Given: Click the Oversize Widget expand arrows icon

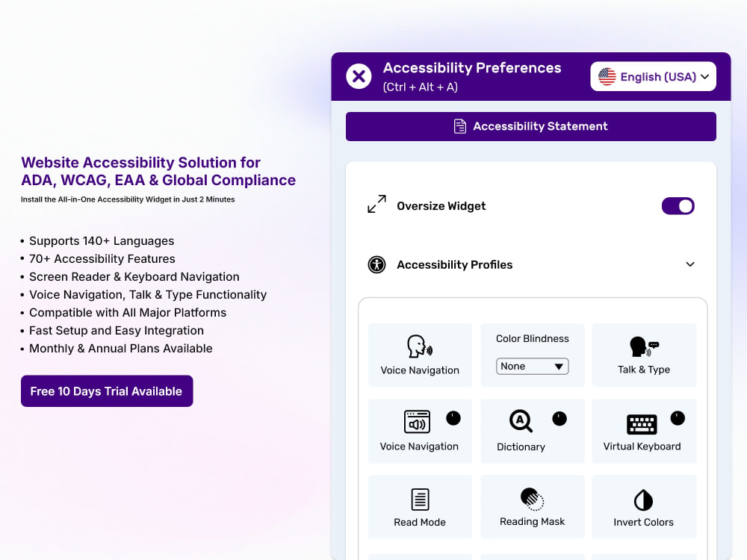Looking at the screenshot, I should click(376, 204).
